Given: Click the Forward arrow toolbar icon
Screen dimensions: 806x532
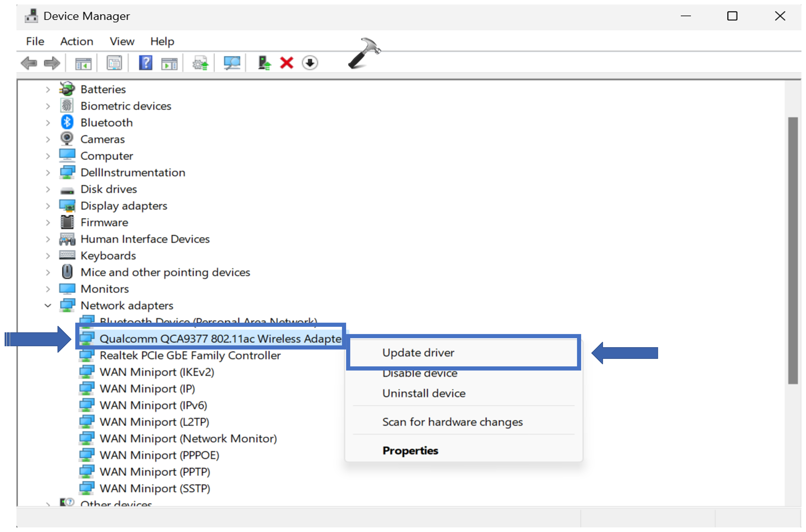Looking at the screenshot, I should pos(52,63).
